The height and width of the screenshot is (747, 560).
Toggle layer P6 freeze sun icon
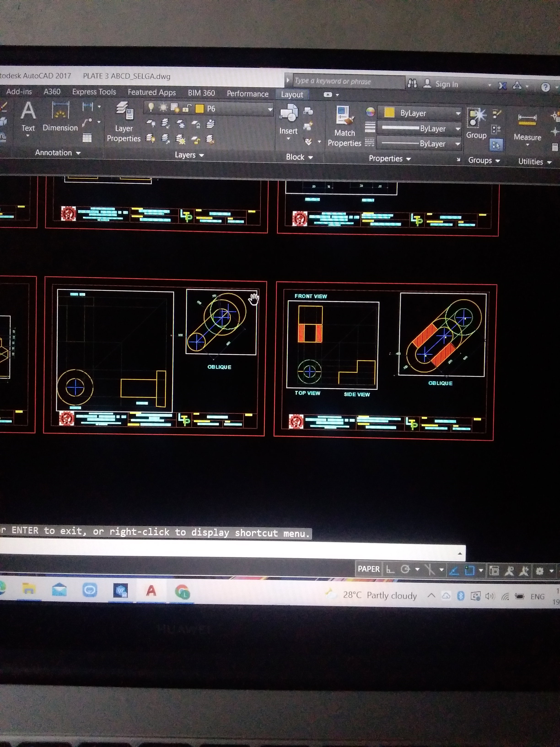click(x=163, y=108)
